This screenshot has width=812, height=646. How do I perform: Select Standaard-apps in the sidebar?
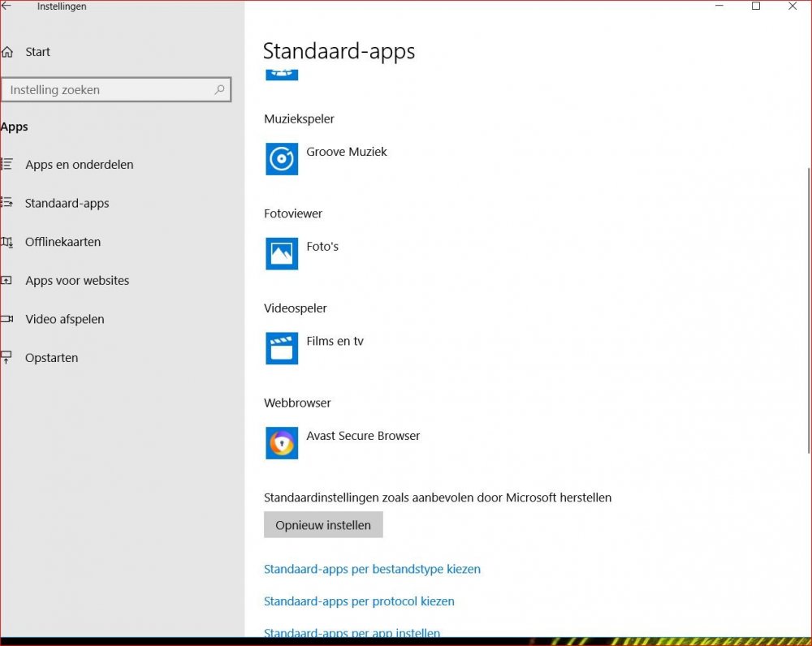coord(67,203)
